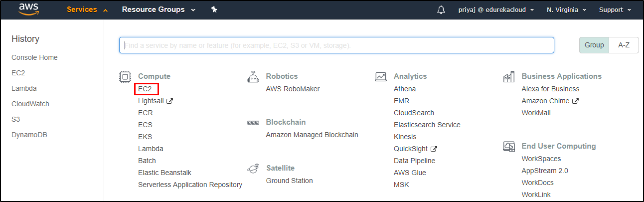Open EMR service
Viewport: 644px width, 202px height.
(401, 101)
